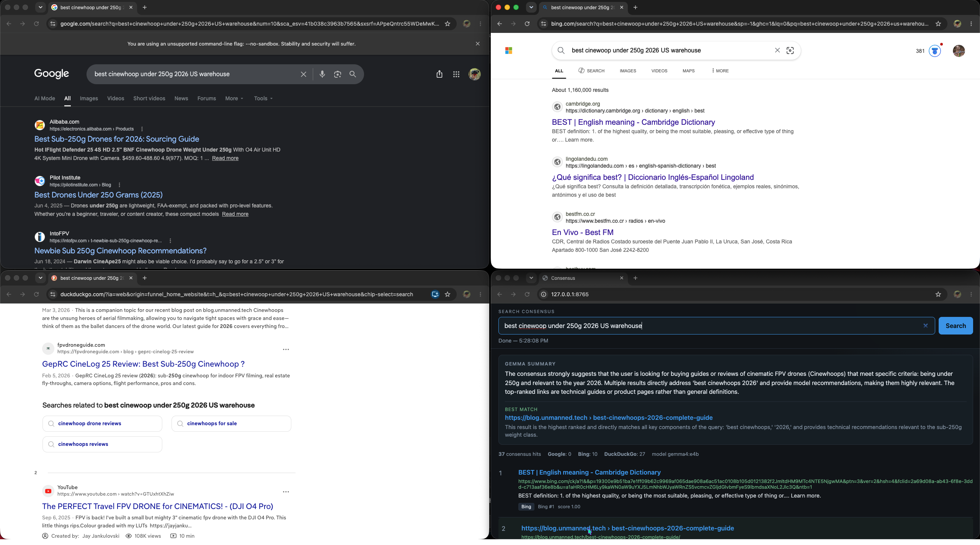
Task: Switch to Google AI Mode tab
Action: 44,98
